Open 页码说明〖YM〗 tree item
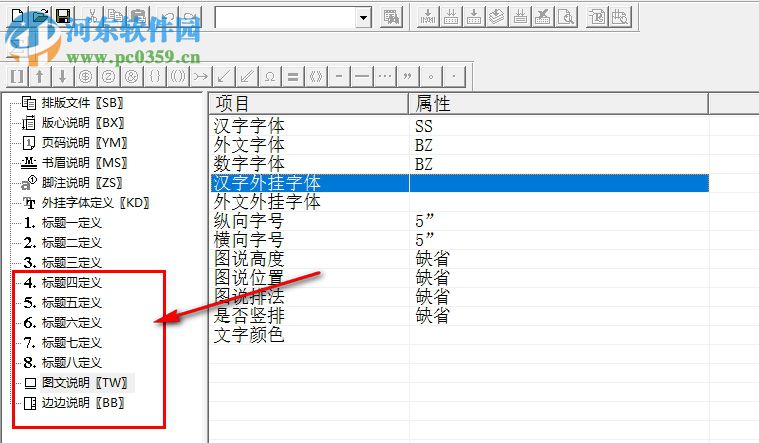The height and width of the screenshot is (443, 759). pos(84,142)
